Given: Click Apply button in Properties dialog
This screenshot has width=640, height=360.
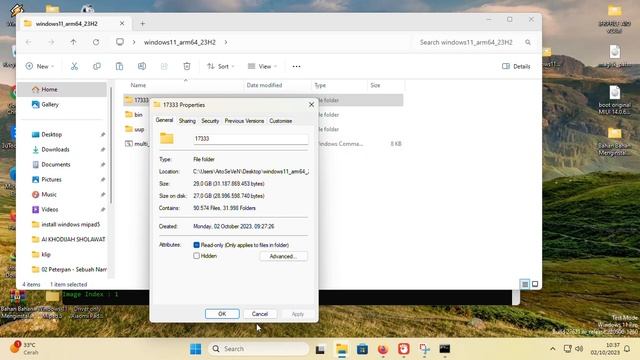Looking at the screenshot, I should pos(298,314).
